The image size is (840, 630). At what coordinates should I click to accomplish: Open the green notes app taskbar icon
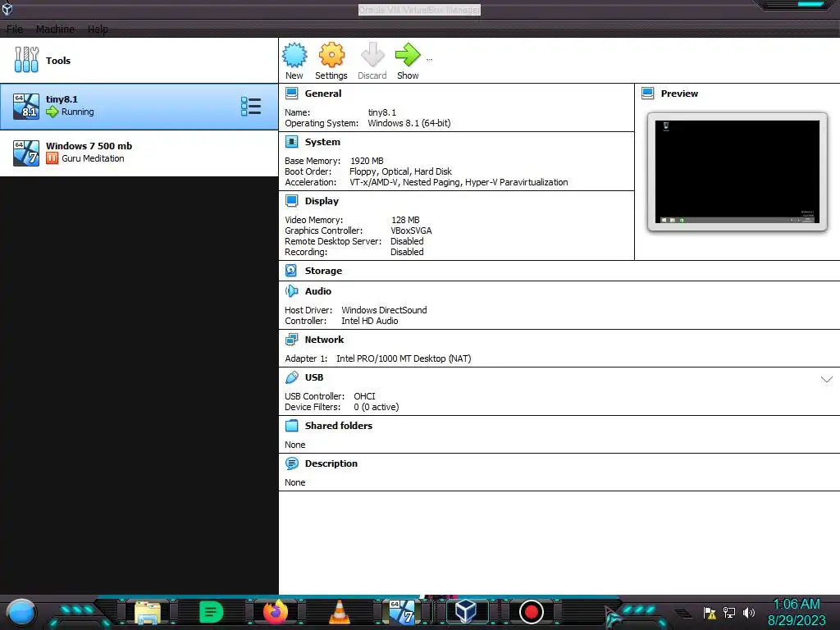pos(211,612)
